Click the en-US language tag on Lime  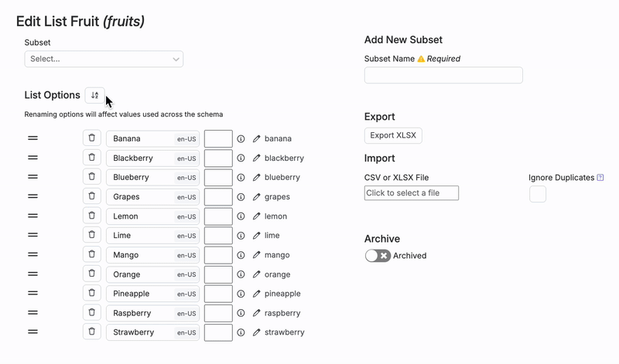[x=186, y=236]
